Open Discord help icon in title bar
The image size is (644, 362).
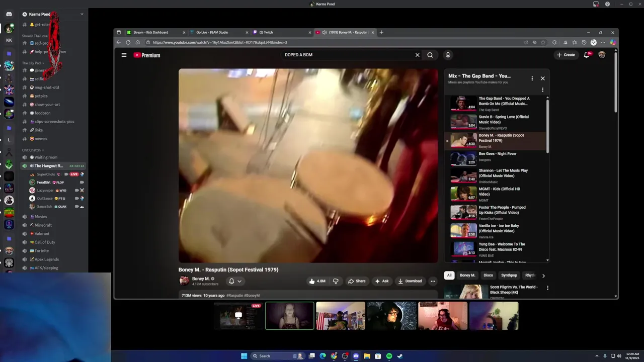tap(607, 4)
